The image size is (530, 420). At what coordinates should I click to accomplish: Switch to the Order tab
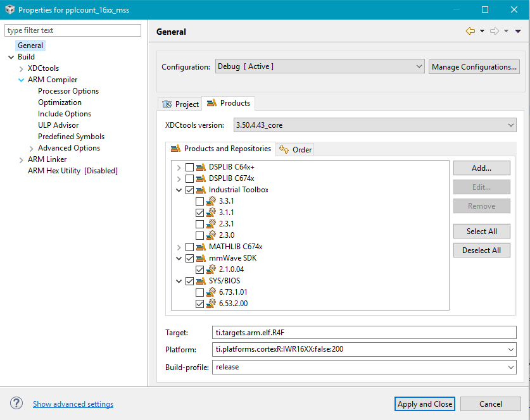[296, 150]
